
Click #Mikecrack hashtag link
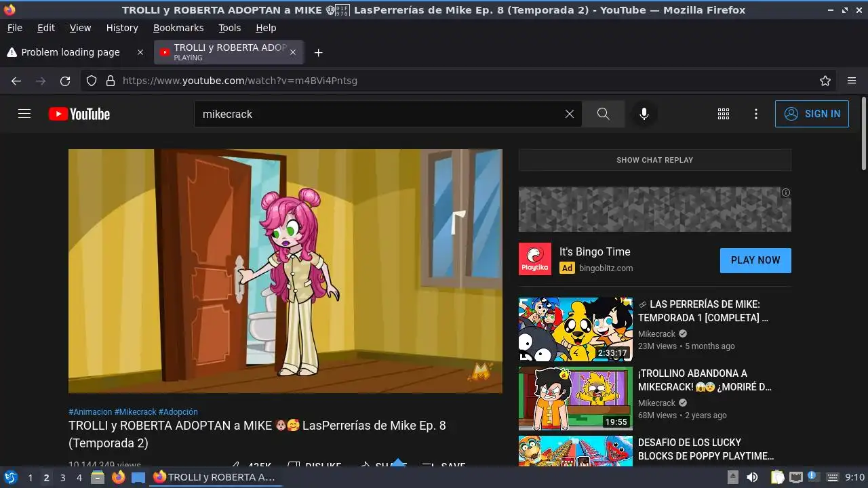point(136,412)
